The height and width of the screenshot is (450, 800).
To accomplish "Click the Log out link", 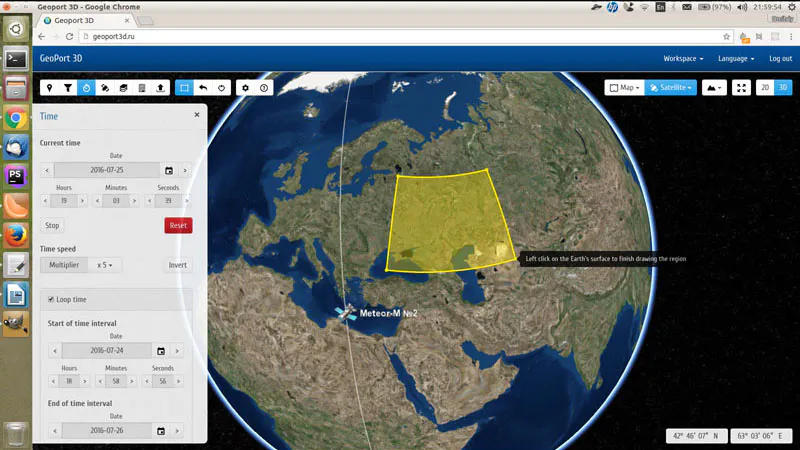I will [x=780, y=59].
